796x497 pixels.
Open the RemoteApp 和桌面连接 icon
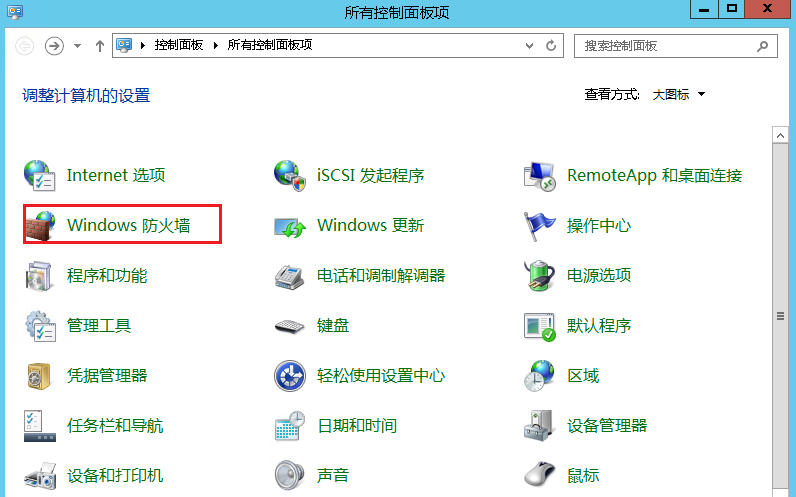(x=540, y=176)
